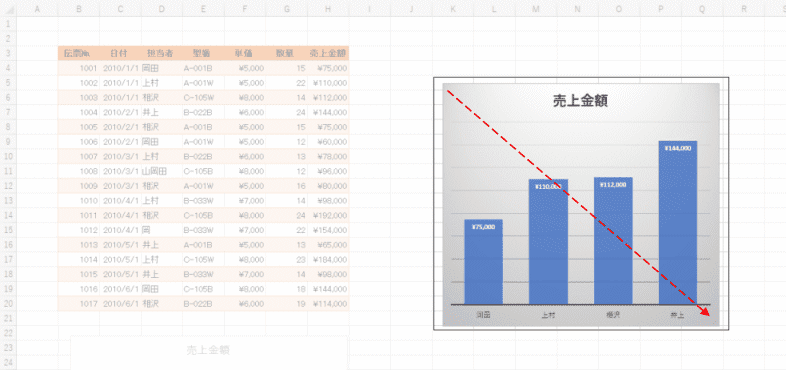Click the red dashed arrow head
Screen dimensions: 786x370
(x=704, y=311)
